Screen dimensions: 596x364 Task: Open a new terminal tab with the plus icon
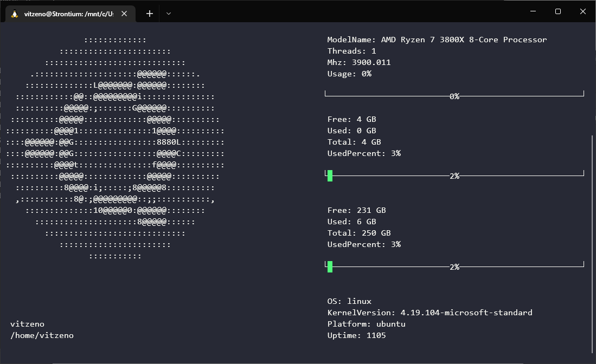[149, 14]
